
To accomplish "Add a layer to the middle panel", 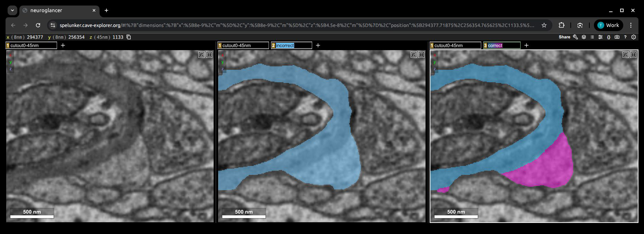I will 318,45.
